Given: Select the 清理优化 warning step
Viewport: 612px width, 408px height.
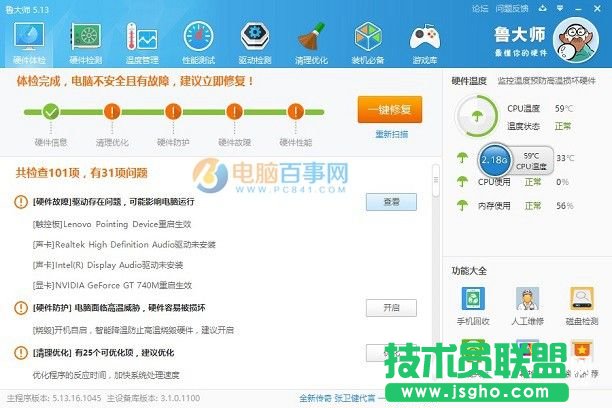Looking at the screenshot, I should pos(112,112).
